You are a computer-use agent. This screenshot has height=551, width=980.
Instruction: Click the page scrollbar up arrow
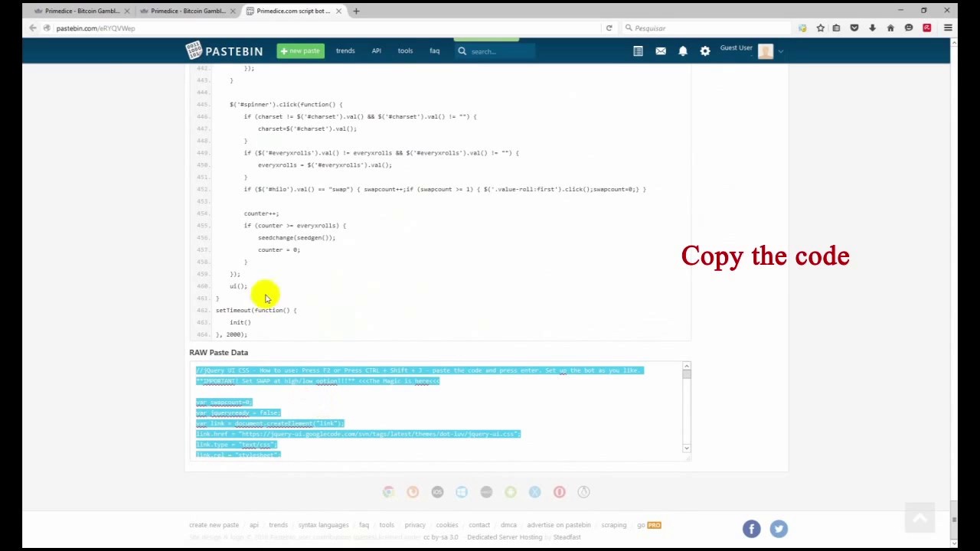(x=953, y=42)
